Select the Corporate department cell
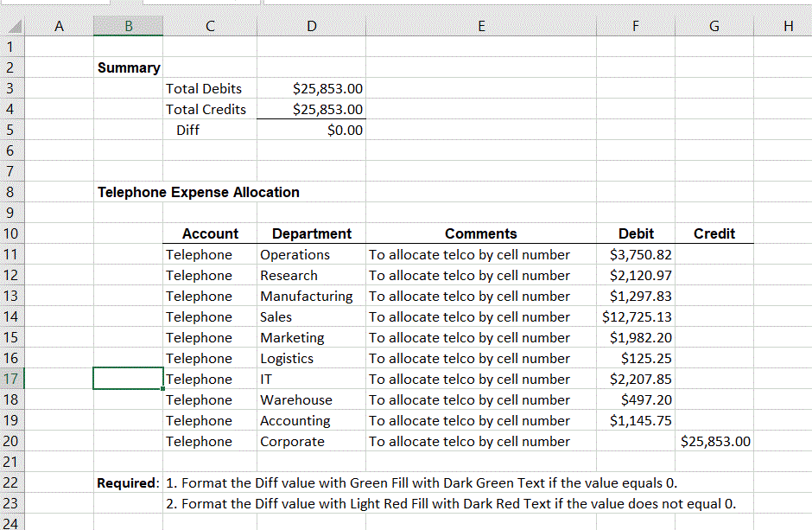 (311, 441)
